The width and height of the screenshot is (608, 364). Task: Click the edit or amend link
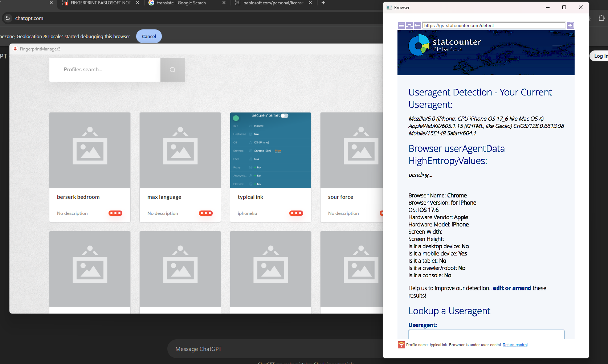tap(512, 288)
